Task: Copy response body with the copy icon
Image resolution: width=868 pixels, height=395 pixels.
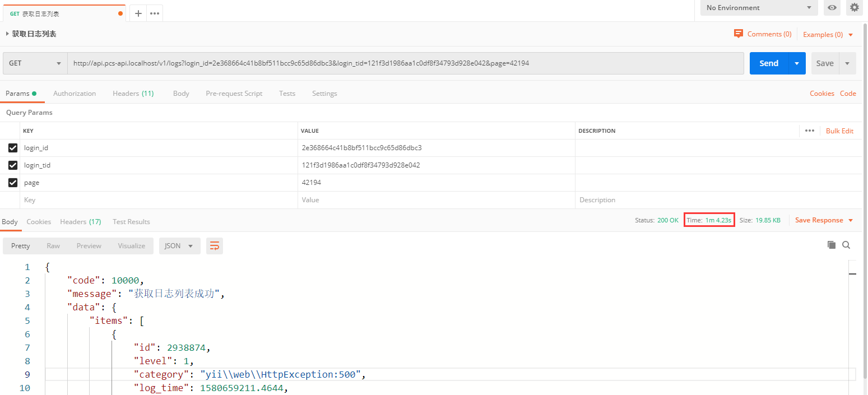Action: [832, 245]
